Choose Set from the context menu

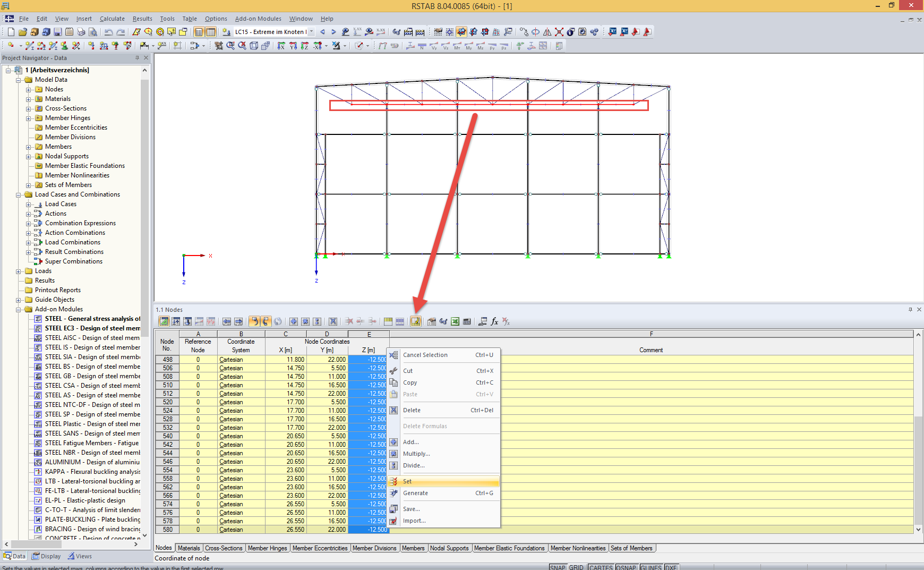pos(444,481)
